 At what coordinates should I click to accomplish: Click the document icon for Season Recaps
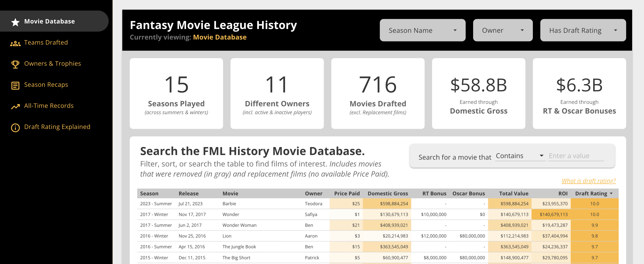15,86
